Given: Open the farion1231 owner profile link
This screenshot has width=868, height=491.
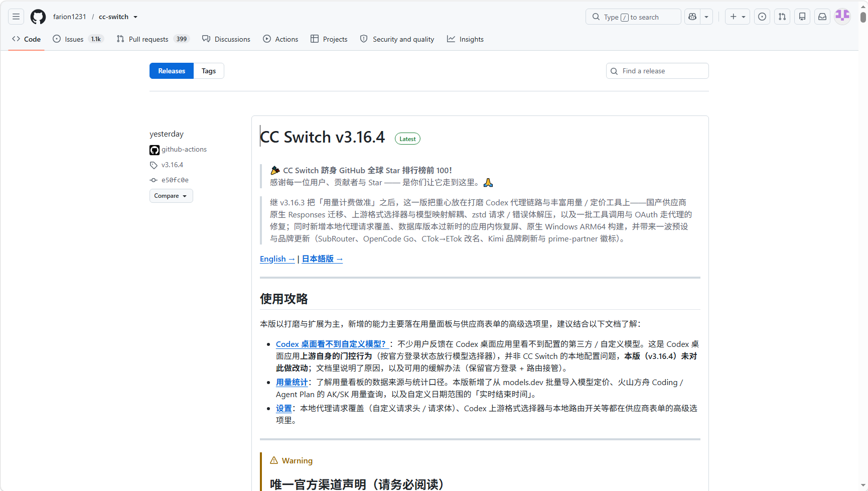Looking at the screenshot, I should click(70, 17).
